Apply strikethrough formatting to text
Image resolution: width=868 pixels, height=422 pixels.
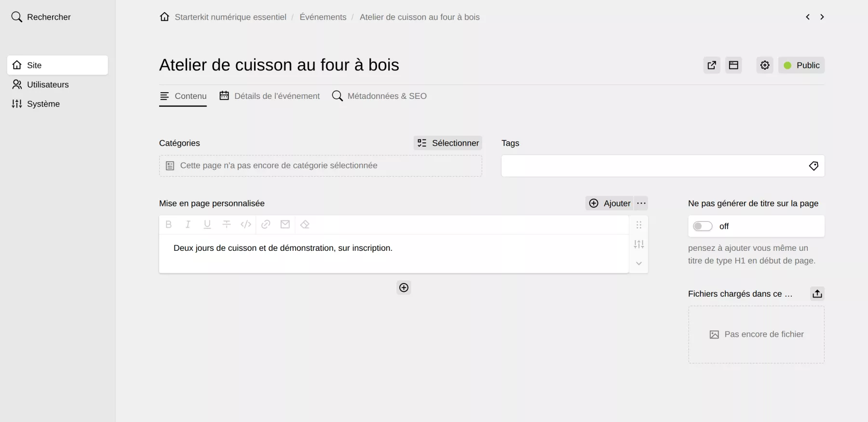pyautogui.click(x=227, y=224)
